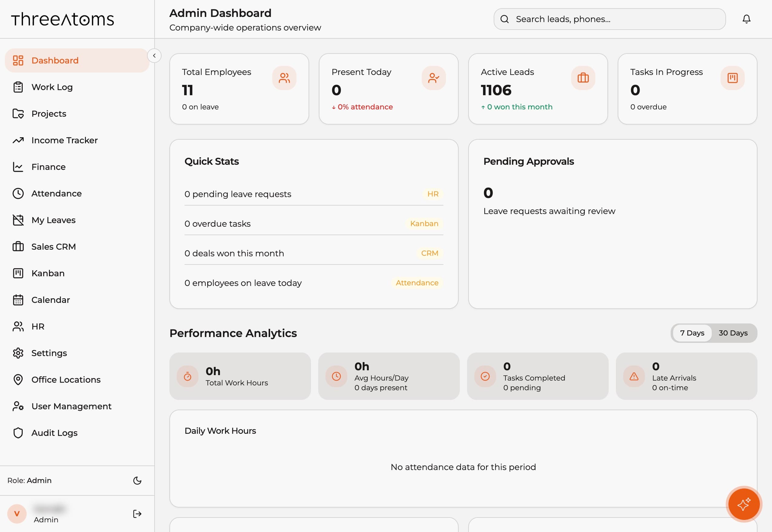Viewport: 772px width, 532px height.
Task: Click the CRM tag on deals won
Action: tap(429, 253)
